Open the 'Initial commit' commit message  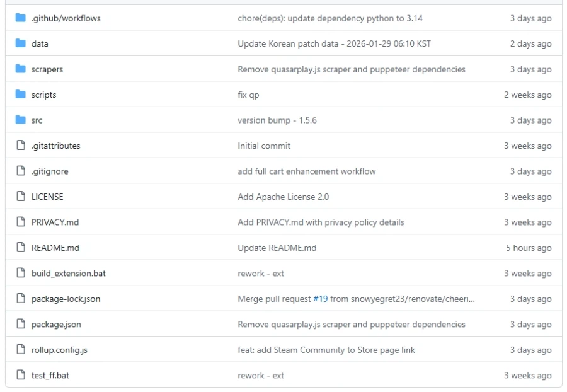click(264, 146)
